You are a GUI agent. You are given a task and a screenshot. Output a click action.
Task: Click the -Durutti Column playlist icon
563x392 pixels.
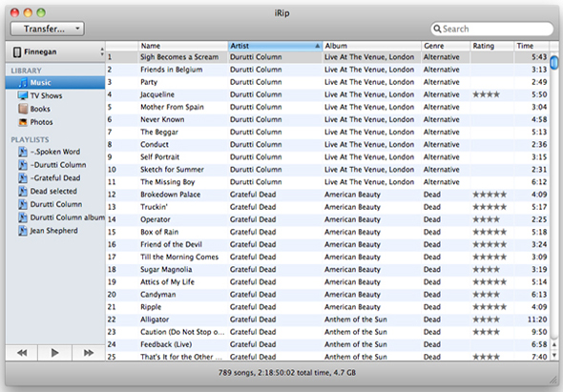tap(23, 165)
